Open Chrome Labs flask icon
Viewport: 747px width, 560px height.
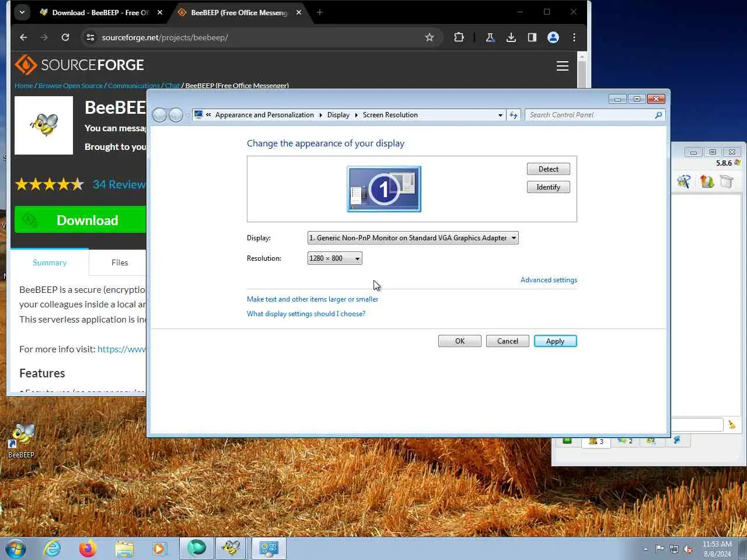(490, 37)
